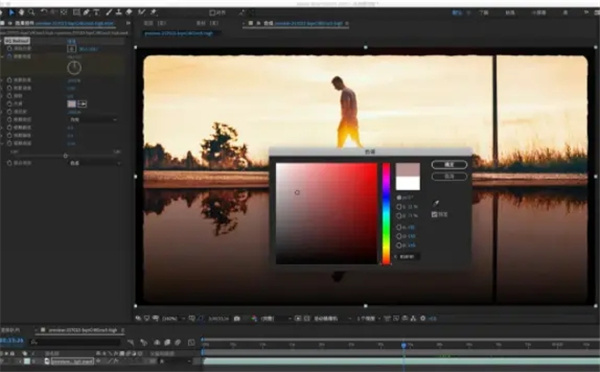The height and width of the screenshot is (372, 600).
Task: Select the Render Queue tab
Action: (x=10, y=330)
